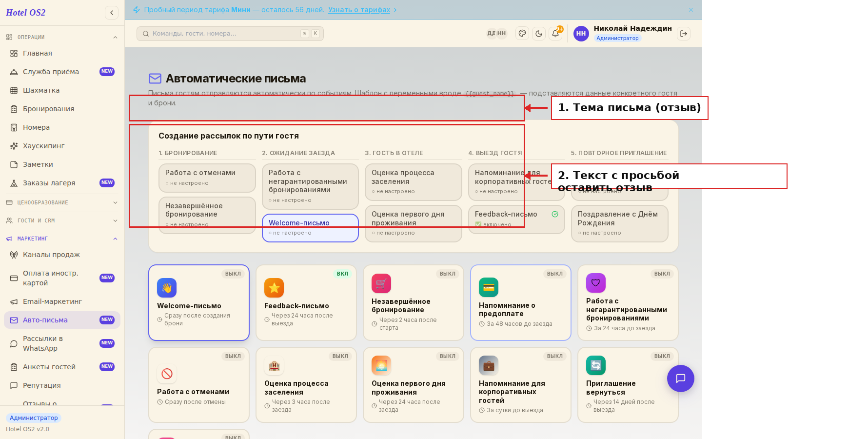Select Поздравление с Днём Рождения journey step
Image resolution: width=868 pixels, height=439 pixels.
[x=619, y=223]
